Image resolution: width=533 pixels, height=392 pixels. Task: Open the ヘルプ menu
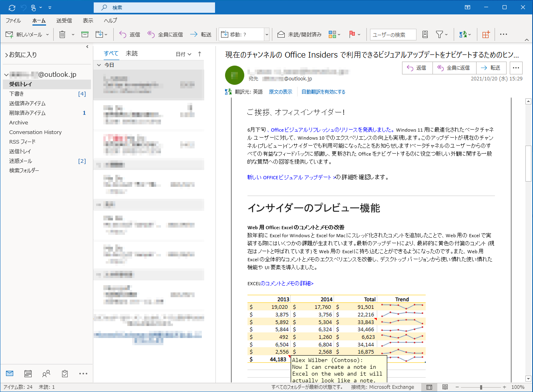pyautogui.click(x=110, y=21)
